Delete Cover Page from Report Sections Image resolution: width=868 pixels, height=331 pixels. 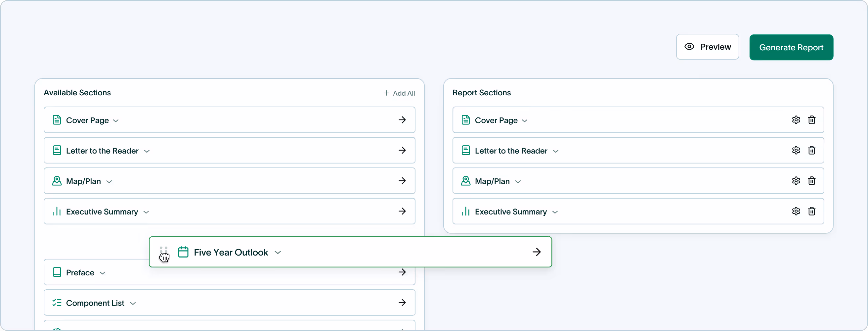click(811, 120)
